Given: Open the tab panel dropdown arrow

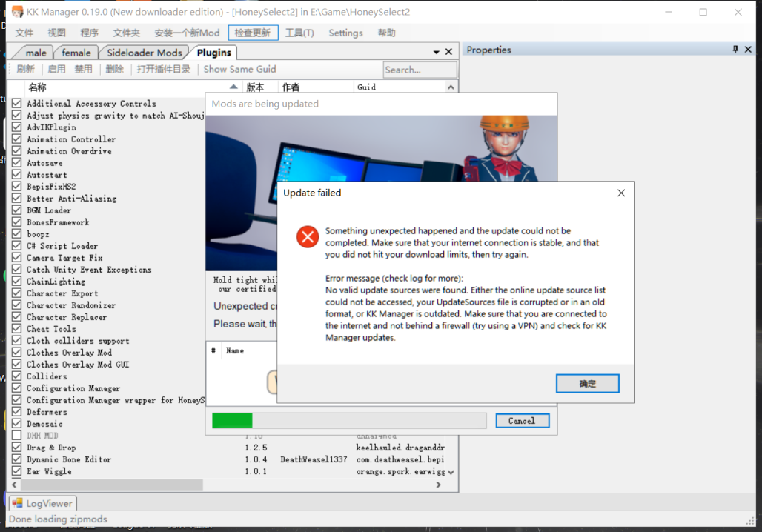Looking at the screenshot, I should (436, 52).
